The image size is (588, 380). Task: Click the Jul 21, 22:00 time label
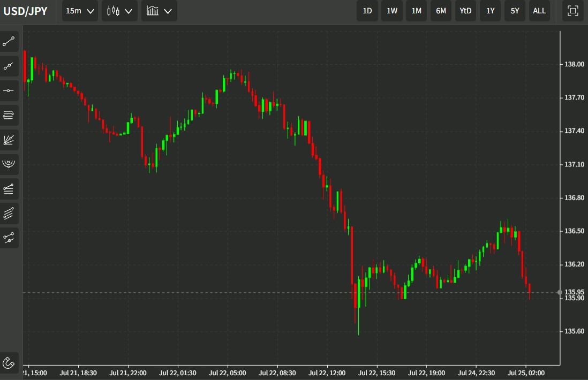coord(128,373)
